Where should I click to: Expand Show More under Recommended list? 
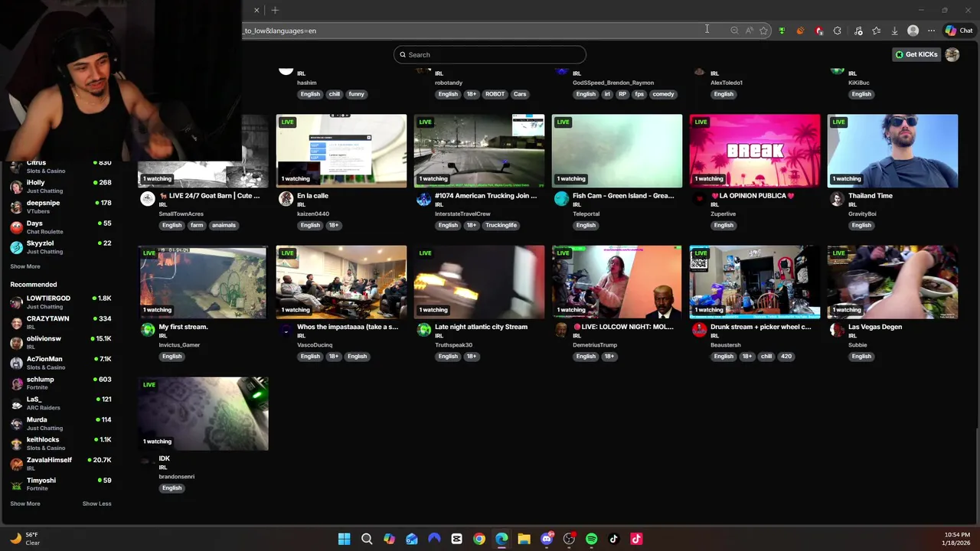[25, 504]
